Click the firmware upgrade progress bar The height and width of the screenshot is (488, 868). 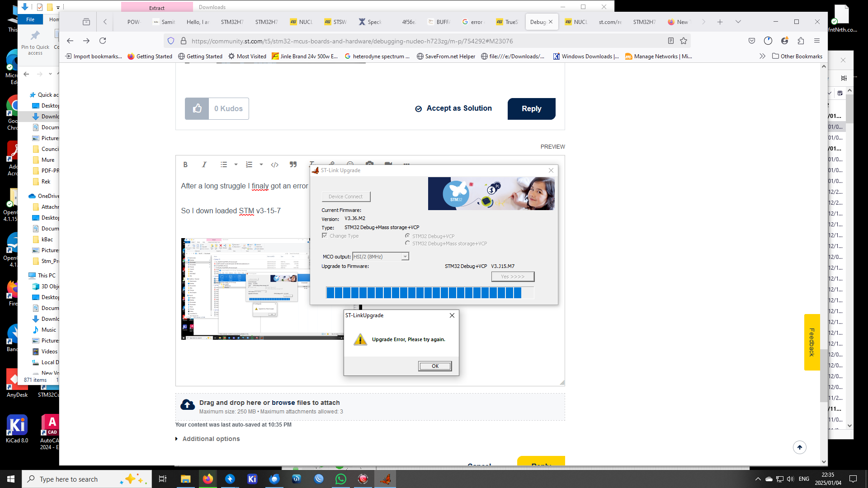(429, 292)
